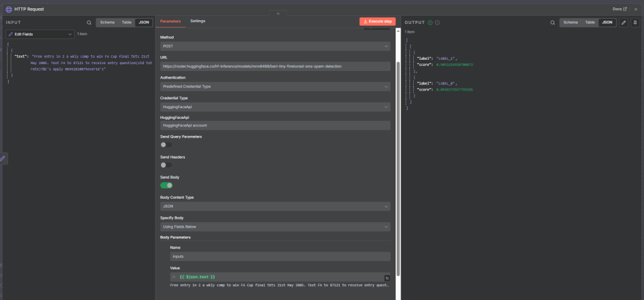Screen dimensions: 644x300
Task: Enable the Send Query Parameters toggle
Action: pos(166,145)
